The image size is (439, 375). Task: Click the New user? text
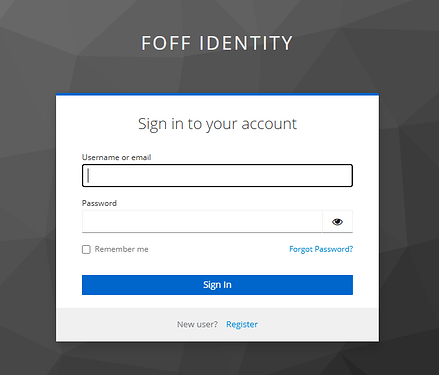coord(197,324)
